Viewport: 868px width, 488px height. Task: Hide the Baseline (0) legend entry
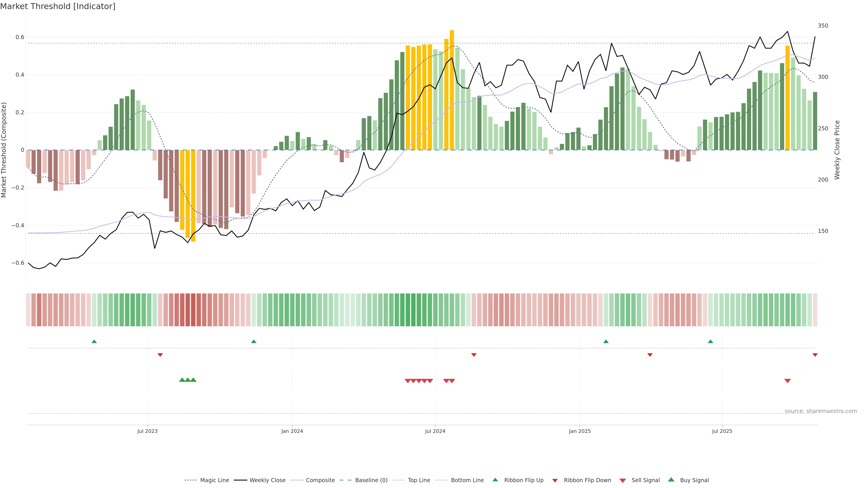[x=371, y=480]
